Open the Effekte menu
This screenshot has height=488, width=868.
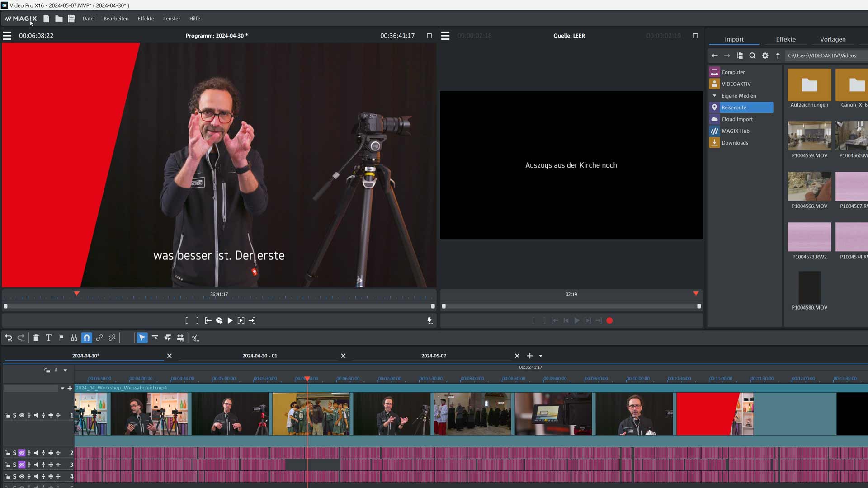[146, 19]
